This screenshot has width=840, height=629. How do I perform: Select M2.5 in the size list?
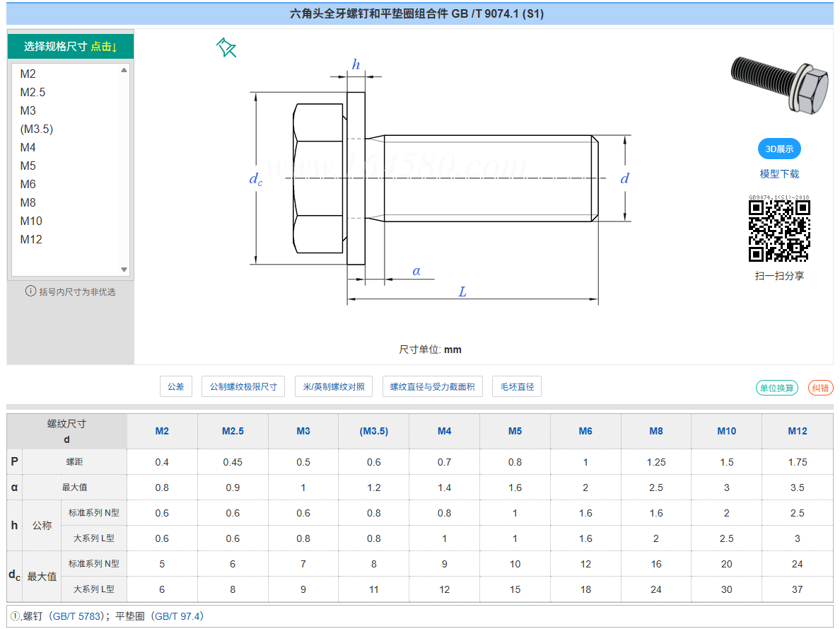pos(33,92)
